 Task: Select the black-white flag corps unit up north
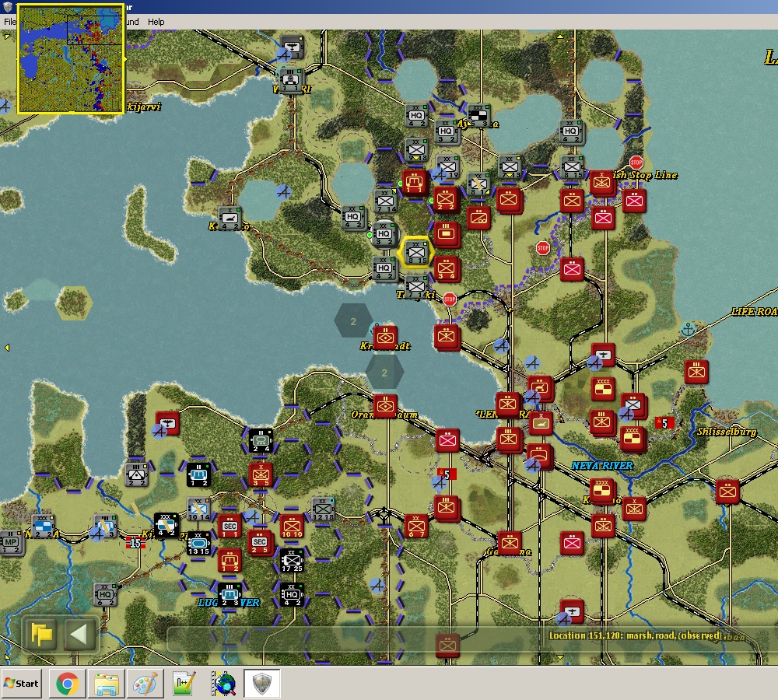pyautogui.click(x=478, y=116)
